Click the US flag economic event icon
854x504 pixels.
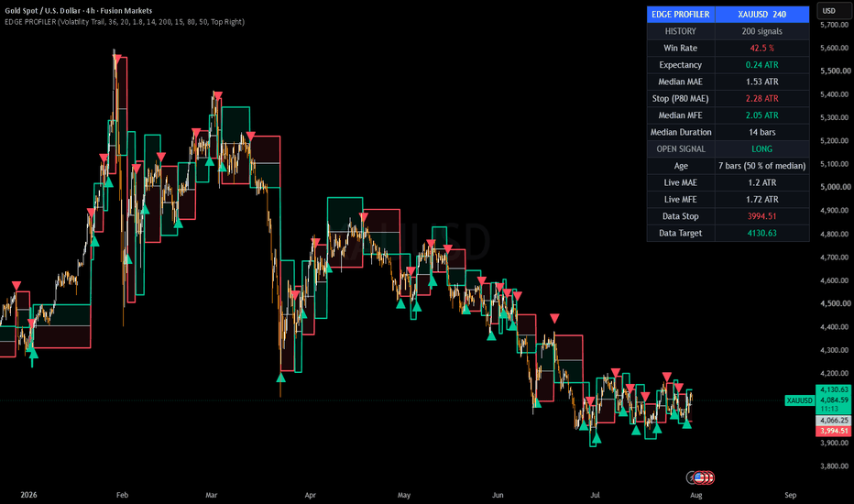699,477
